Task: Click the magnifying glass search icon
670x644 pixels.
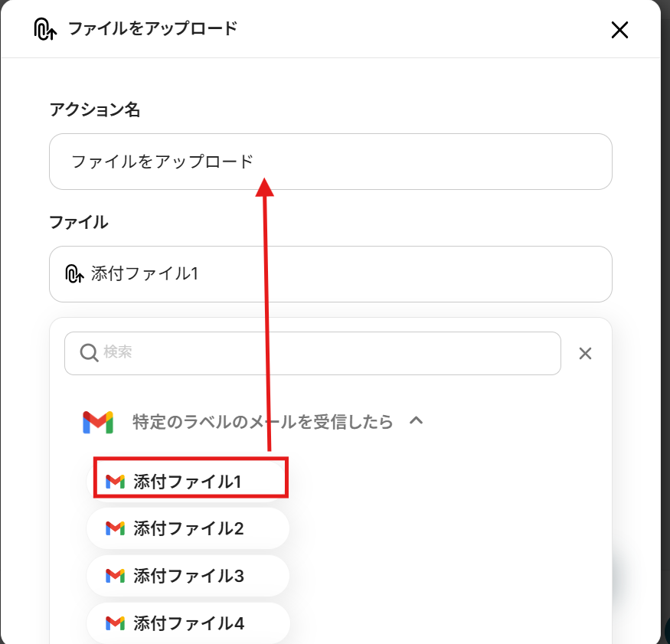Action: click(89, 353)
